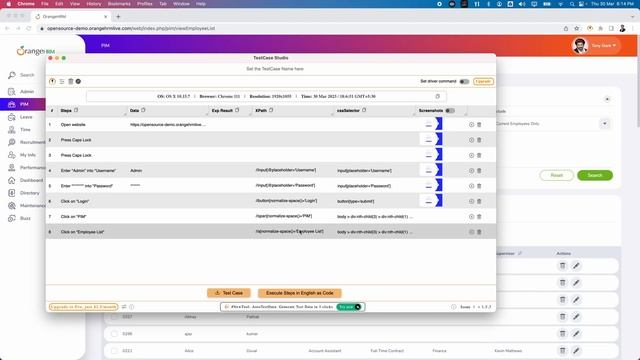Image resolution: width=640 pixels, height=360 pixels.
Task: Toggle the Screenshots column switch
Action: click(450, 111)
